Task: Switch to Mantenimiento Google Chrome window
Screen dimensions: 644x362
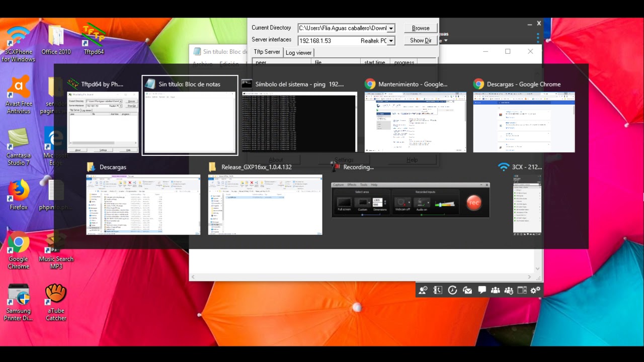Action: (x=415, y=121)
